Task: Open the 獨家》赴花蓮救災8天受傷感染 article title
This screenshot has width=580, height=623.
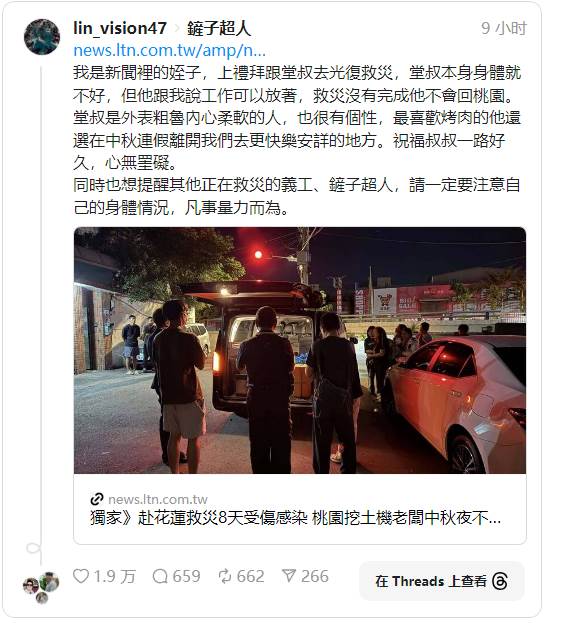Action: [x=295, y=518]
